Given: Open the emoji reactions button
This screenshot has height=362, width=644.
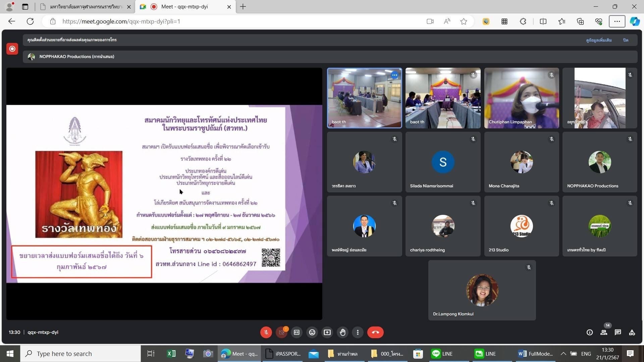Looking at the screenshot, I should pyautogui.click(x=312, y=332).
